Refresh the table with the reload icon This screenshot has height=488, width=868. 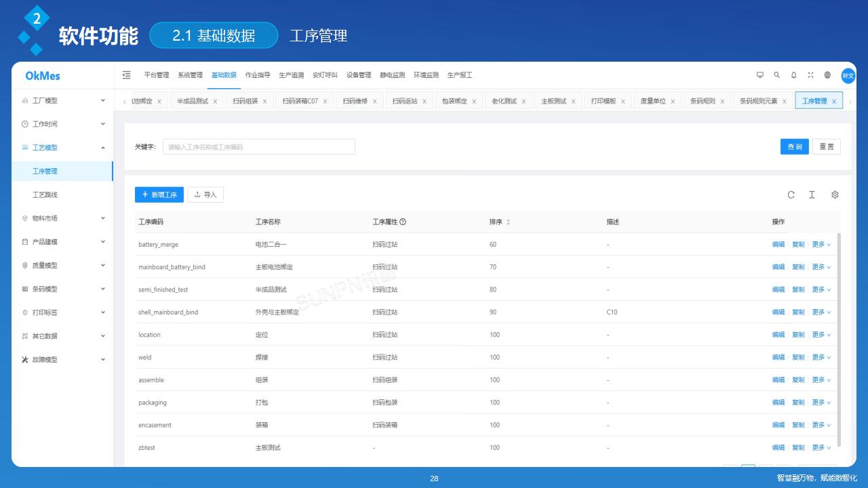(x=791, y=195)
